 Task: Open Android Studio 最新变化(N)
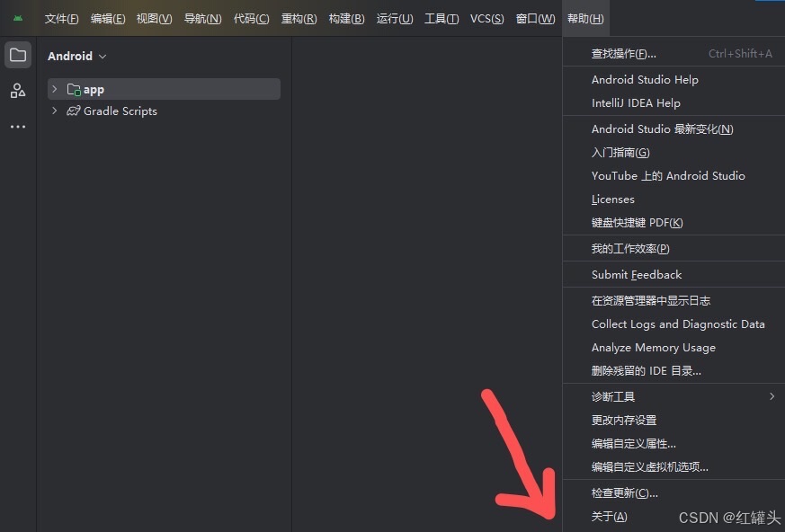point(673,129)
